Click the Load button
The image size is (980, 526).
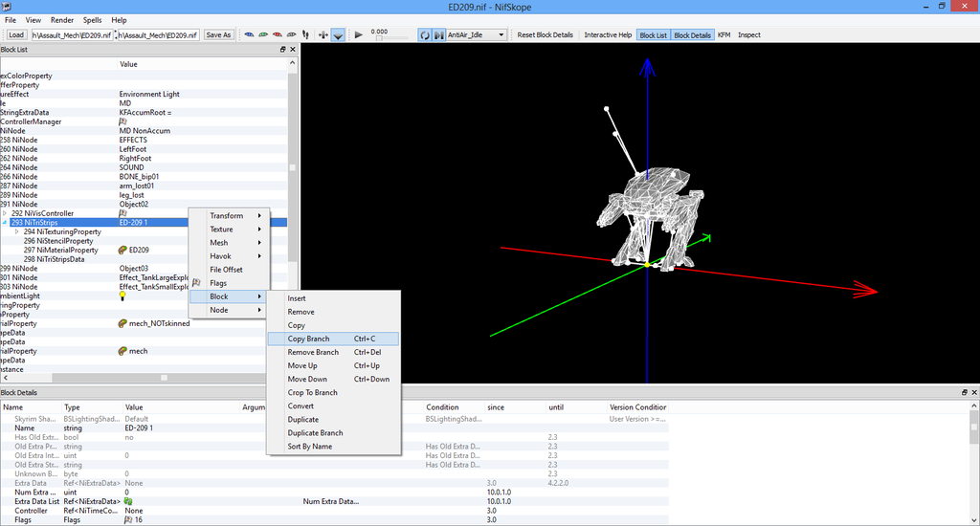coord(16,35)
